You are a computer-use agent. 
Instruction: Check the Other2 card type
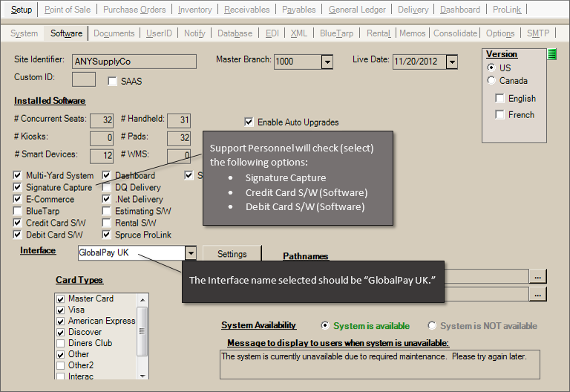(61, 365)
